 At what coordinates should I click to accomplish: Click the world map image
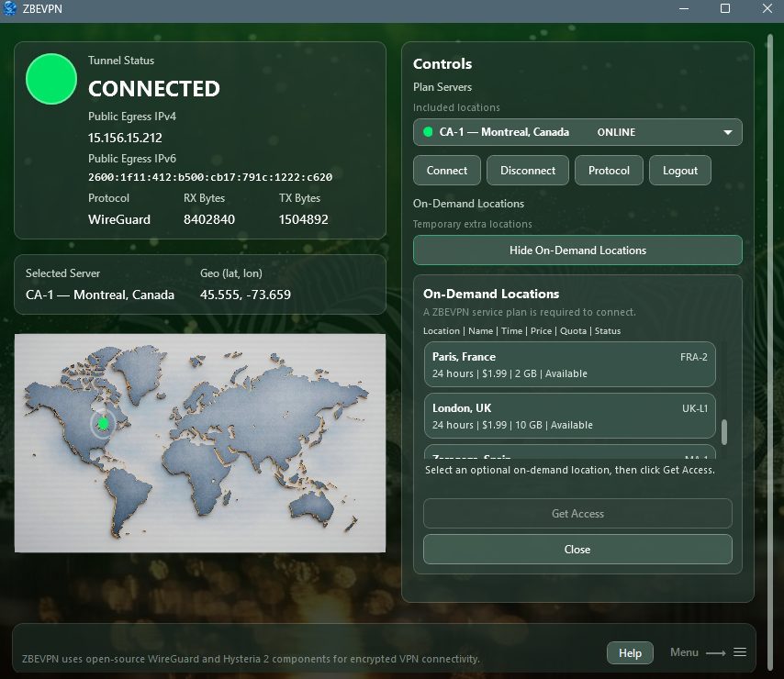pos(200,443)
